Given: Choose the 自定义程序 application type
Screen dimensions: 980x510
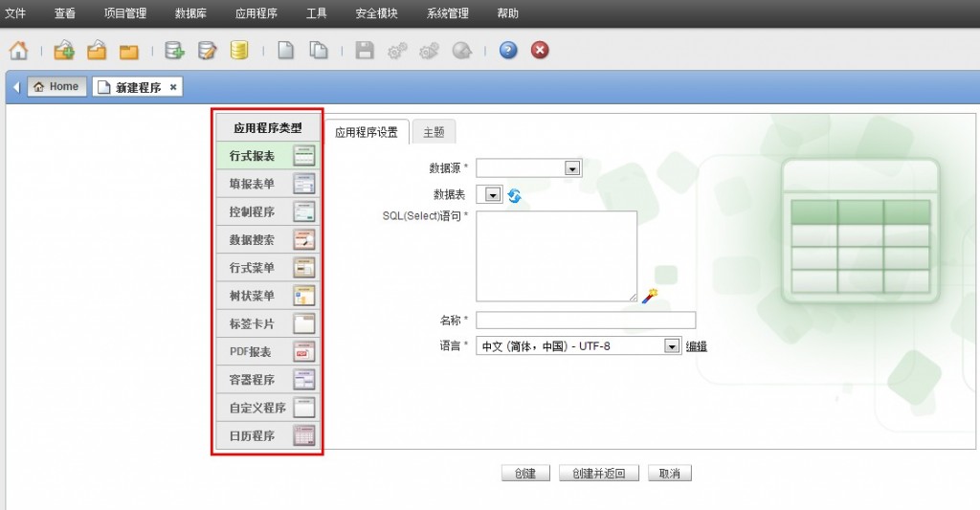Looking at the screenshot, I should pyautogui.click(x=268, y=408).
